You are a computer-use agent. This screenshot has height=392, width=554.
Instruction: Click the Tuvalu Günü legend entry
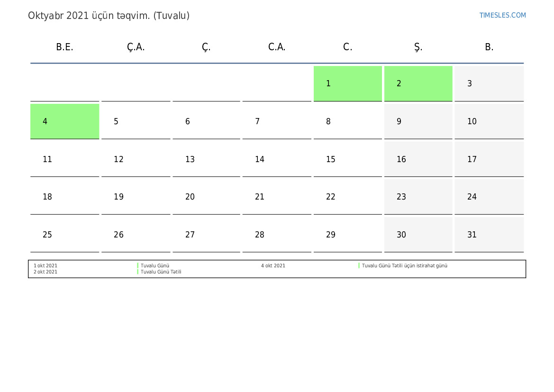(155, 266)
